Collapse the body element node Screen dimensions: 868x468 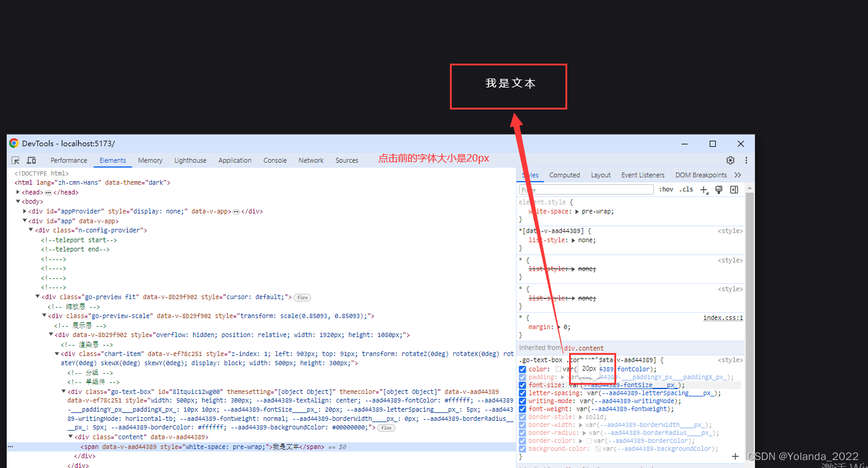click(x=17, y=201)
